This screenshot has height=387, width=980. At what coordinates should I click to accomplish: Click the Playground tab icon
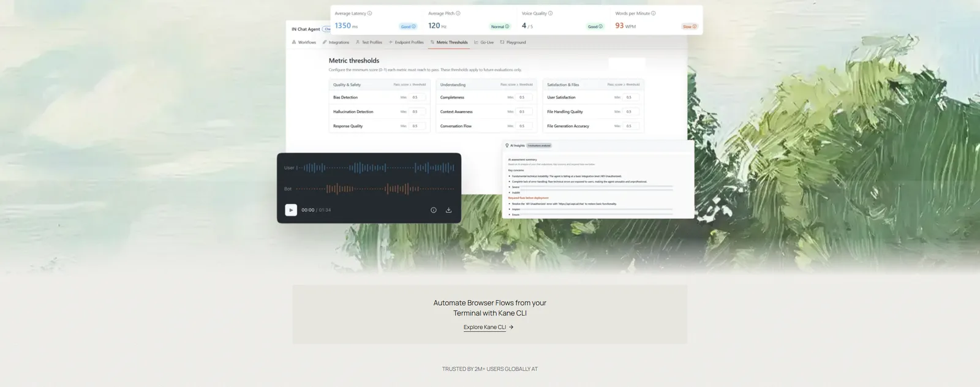click(x=502, y=42)
